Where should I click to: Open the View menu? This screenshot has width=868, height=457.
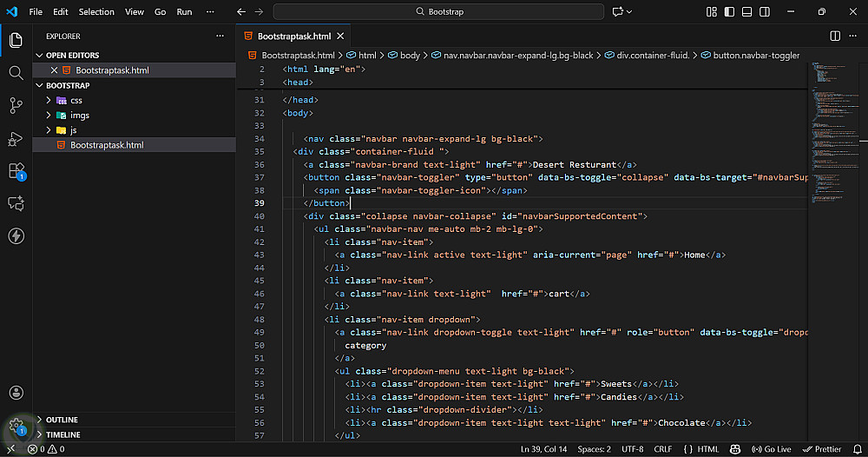(135, 12)
